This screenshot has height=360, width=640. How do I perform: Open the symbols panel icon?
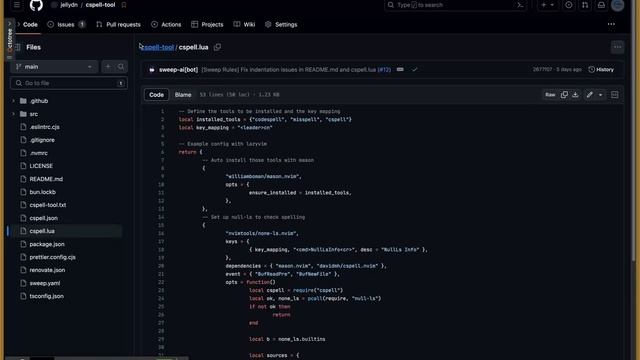tap(615, 95)
